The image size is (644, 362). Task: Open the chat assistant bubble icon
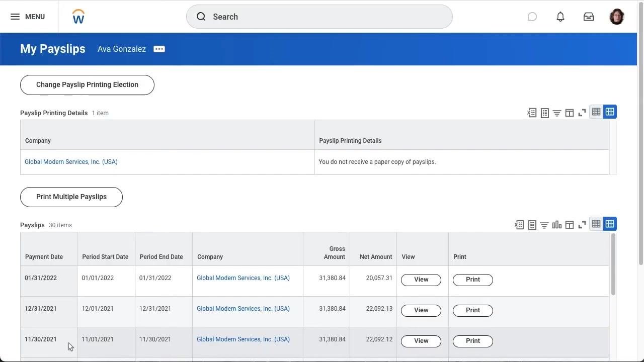(x=532, y=17)
